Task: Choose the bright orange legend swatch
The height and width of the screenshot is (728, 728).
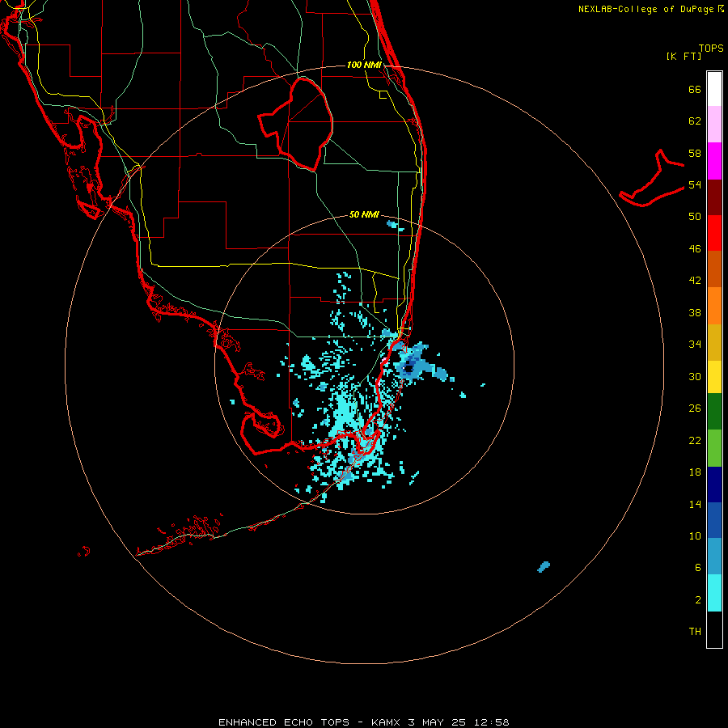Action: [714, 306]
